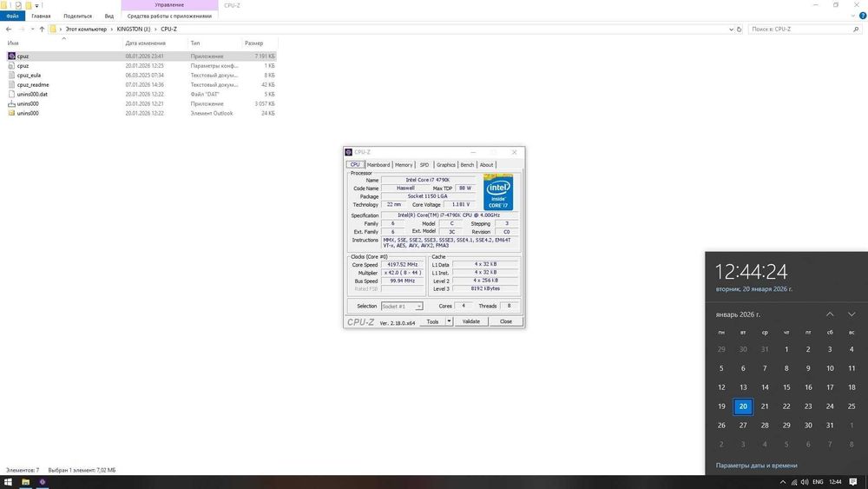Open the Bench tab in CPU-Z

467,164
